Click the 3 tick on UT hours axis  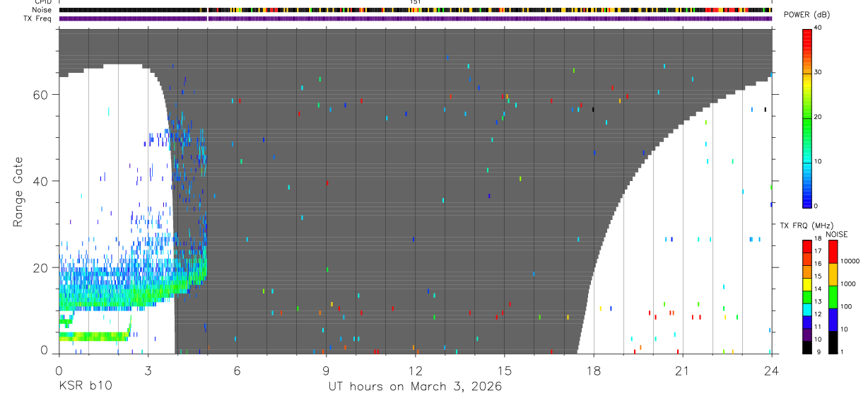point(148,369)
